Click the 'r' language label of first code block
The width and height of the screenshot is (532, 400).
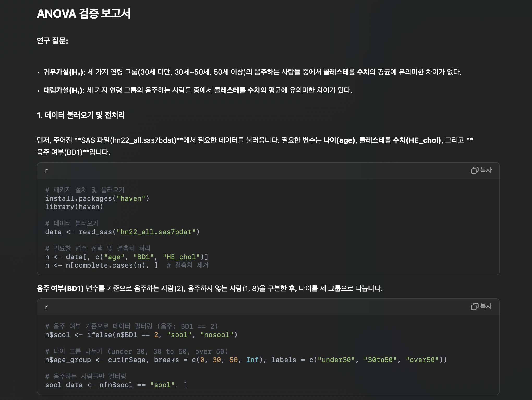point(46,171)
